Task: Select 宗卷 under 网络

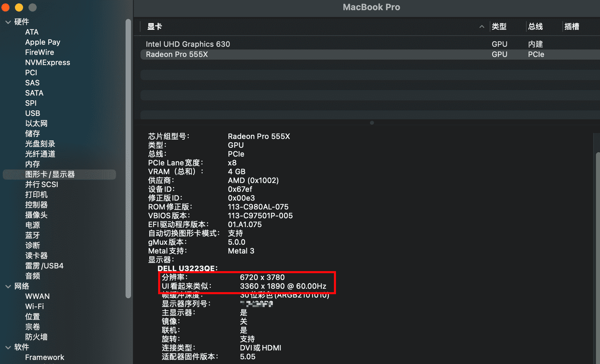Action: click(x=33, y=327)
